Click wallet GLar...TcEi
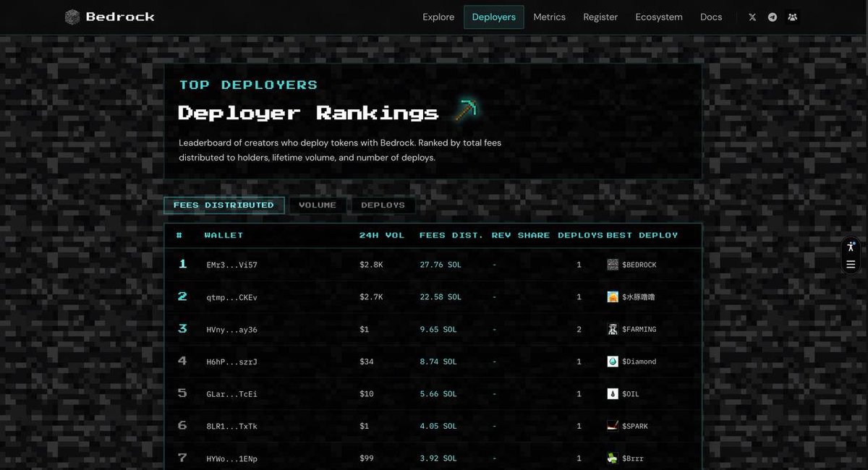 pos(231,394)
